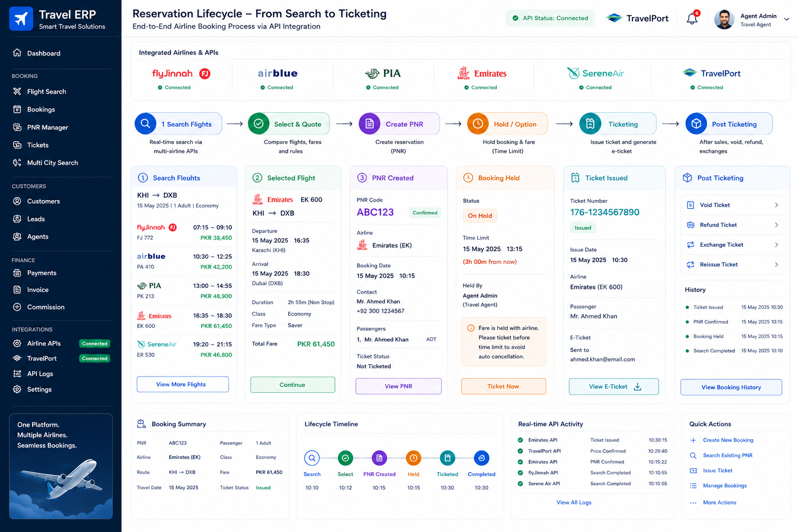Click PNR code ABC123
The image size is (798, 532).
pyautogui.click(x=375, y=212)
